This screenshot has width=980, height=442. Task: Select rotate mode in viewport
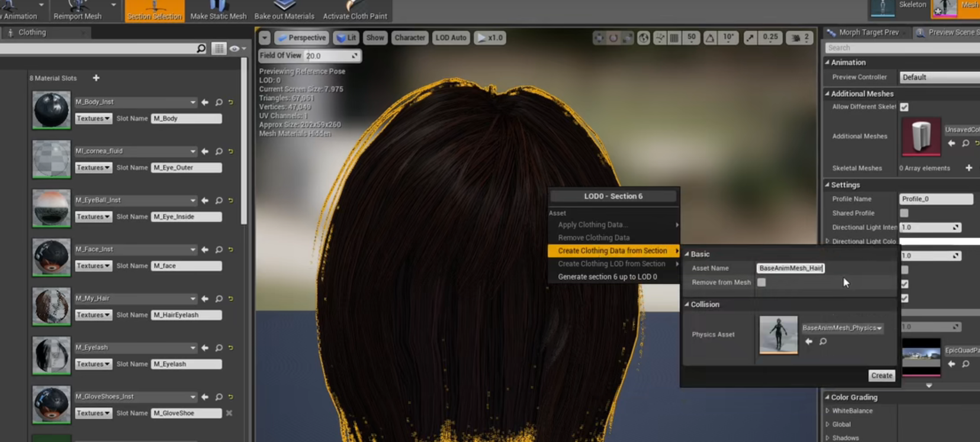pos(613,38)
